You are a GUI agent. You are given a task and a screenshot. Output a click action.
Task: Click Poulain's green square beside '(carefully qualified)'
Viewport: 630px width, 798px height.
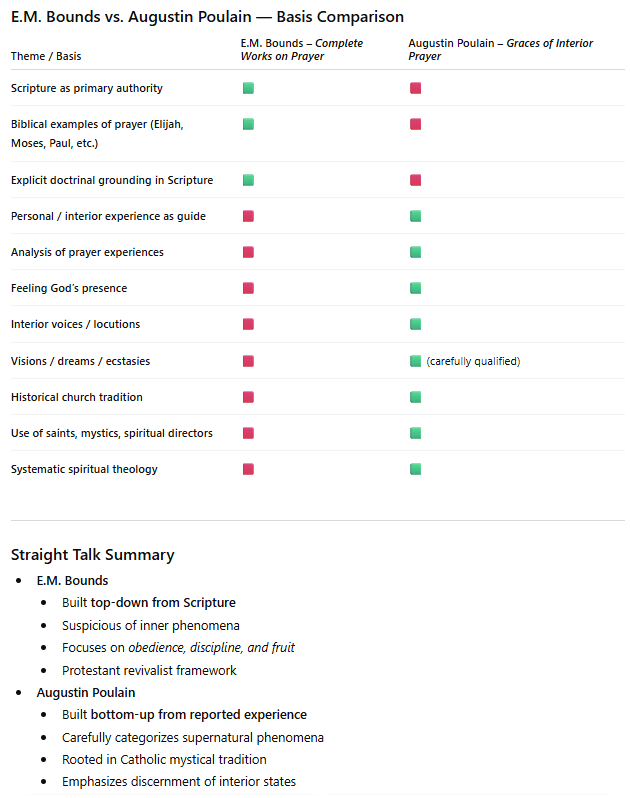(415, 361)
